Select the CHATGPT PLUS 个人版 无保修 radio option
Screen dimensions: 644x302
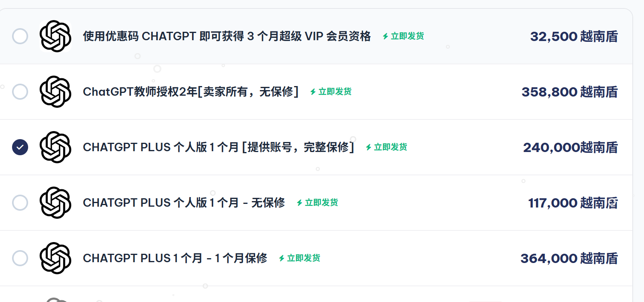20,203
